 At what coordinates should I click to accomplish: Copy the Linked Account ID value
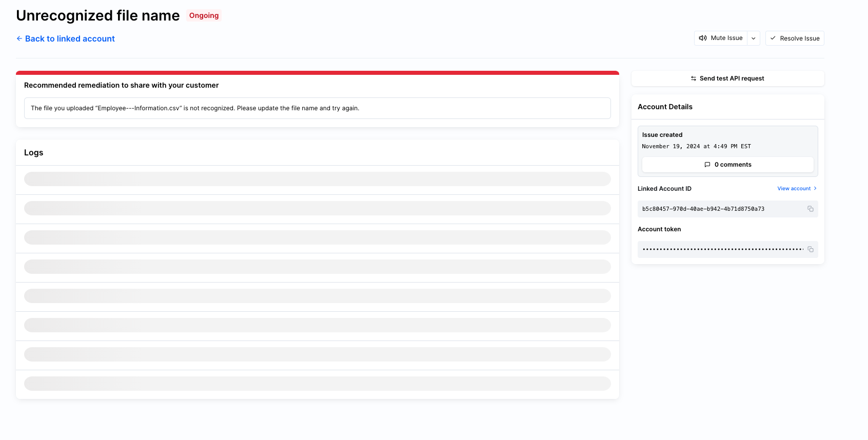pos(811,209)
